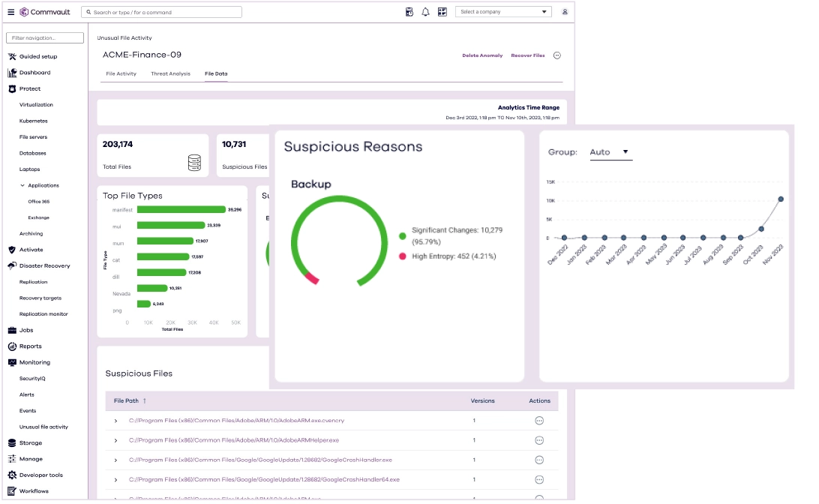The width and height of the screenshot is (819, 504).
Task: Open actions menu for AdobeARMHelper.exe row
Action: point(538,440)
